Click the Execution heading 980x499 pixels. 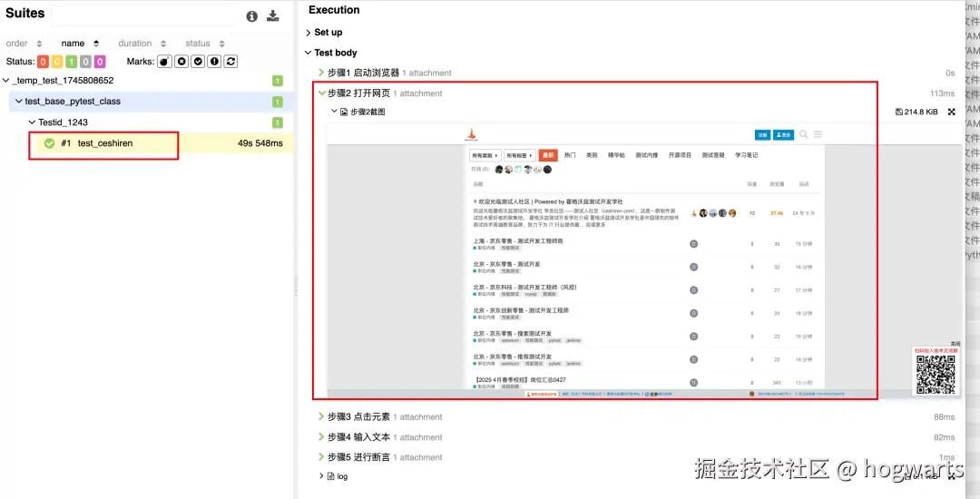334,10
